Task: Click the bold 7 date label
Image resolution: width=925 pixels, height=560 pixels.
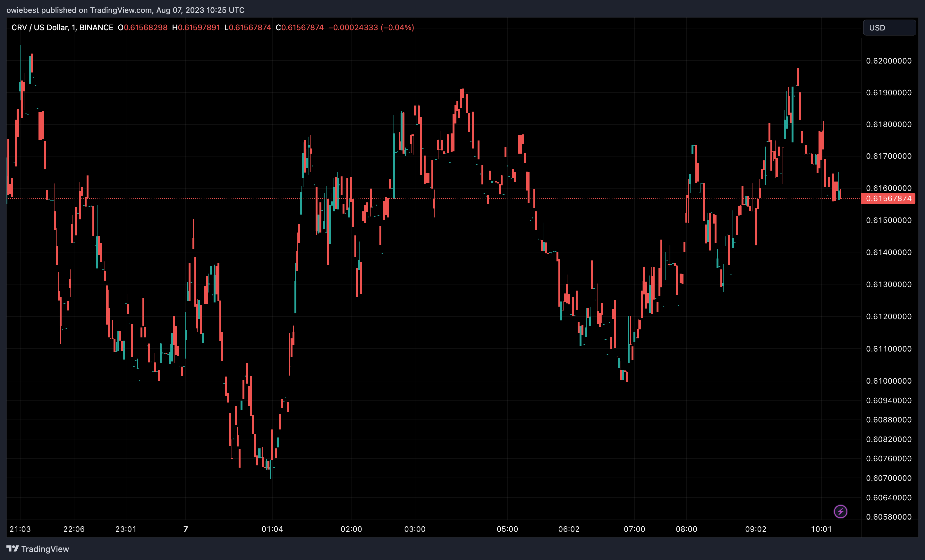Action: click(x=185, y=529)
